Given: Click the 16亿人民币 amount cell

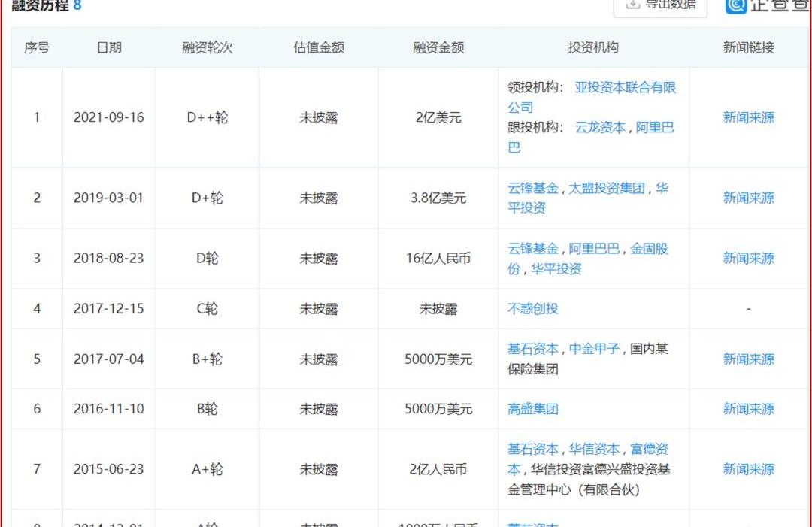Looking at the screenshot, I should pos(438,259).
